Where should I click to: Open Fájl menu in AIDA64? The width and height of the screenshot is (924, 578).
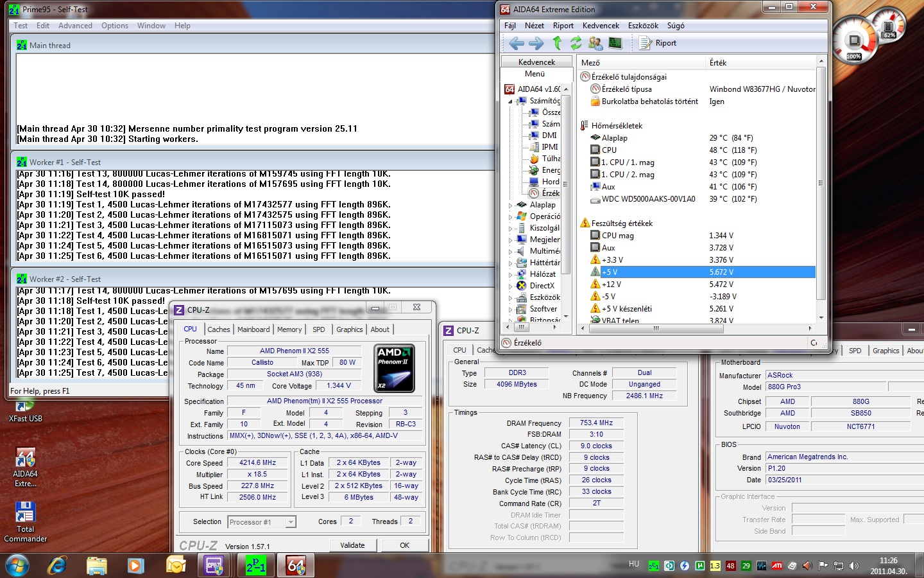[x=510, y=26]
